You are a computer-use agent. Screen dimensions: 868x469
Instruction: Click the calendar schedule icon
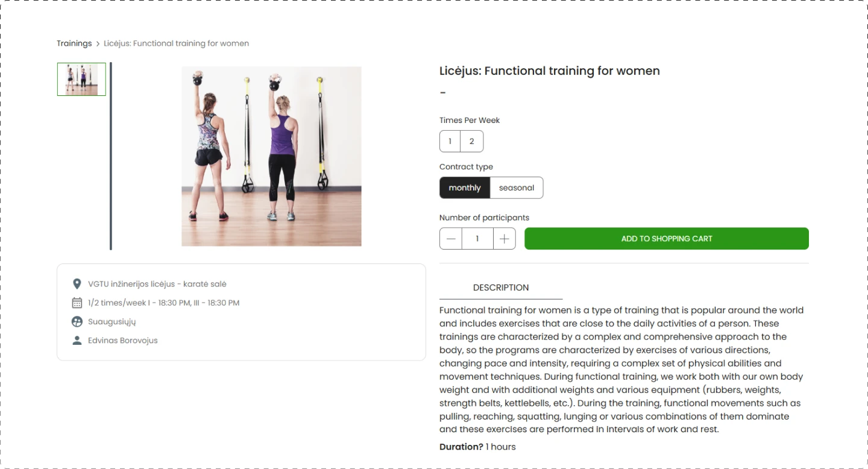coord(77,303)
